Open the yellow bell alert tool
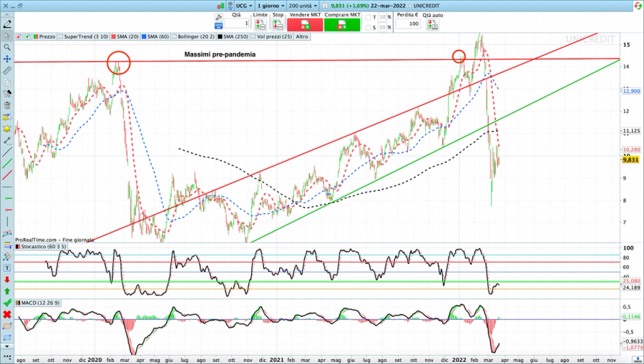This screenshot has height=364, width=644. coord(7,129)
